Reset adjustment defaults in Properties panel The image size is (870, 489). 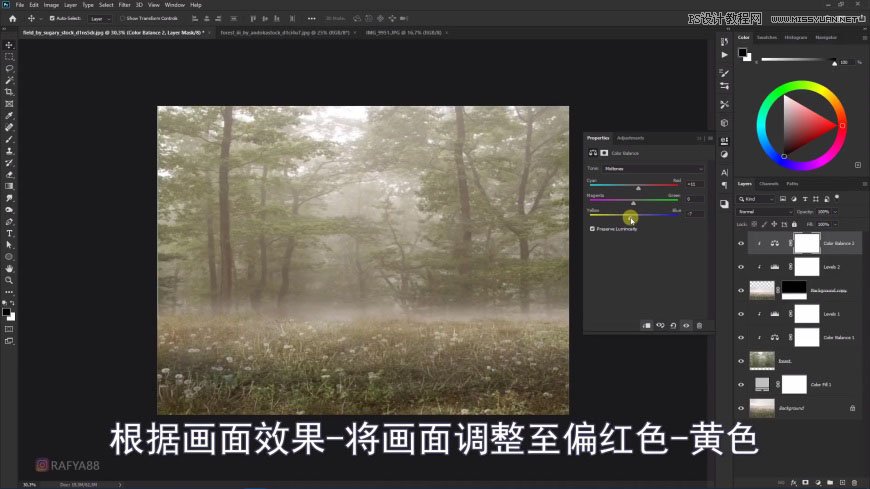tap(673, 326)
